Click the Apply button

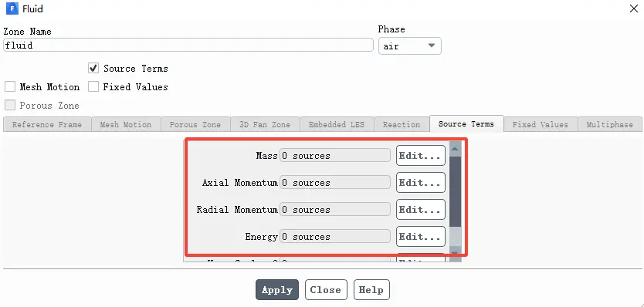[x=277, y=290]
